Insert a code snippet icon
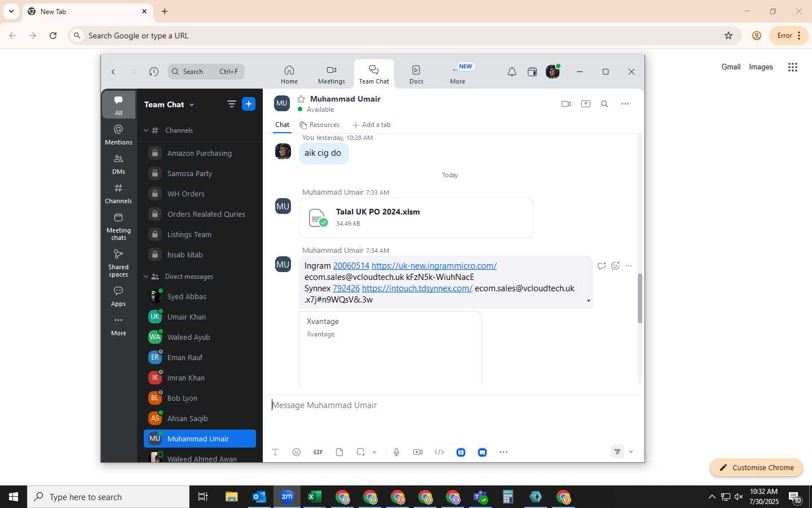This screenshot has width=812, height=508. pos(439,452)
